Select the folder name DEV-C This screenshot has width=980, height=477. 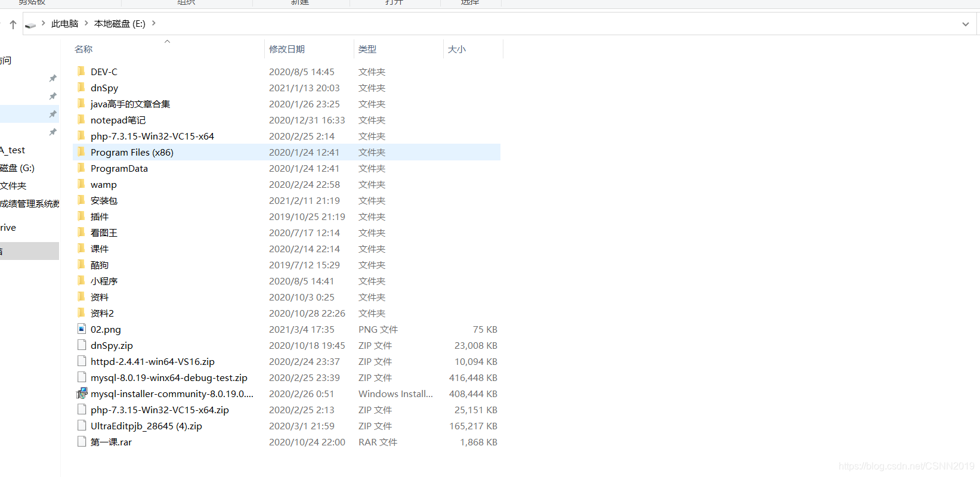point(104,72)
